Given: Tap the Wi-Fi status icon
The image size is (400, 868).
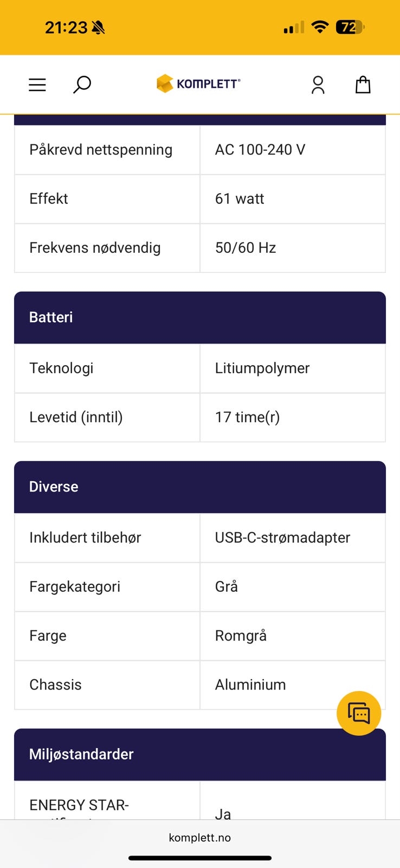Looking at the screenshot, I should coord(320,27).
